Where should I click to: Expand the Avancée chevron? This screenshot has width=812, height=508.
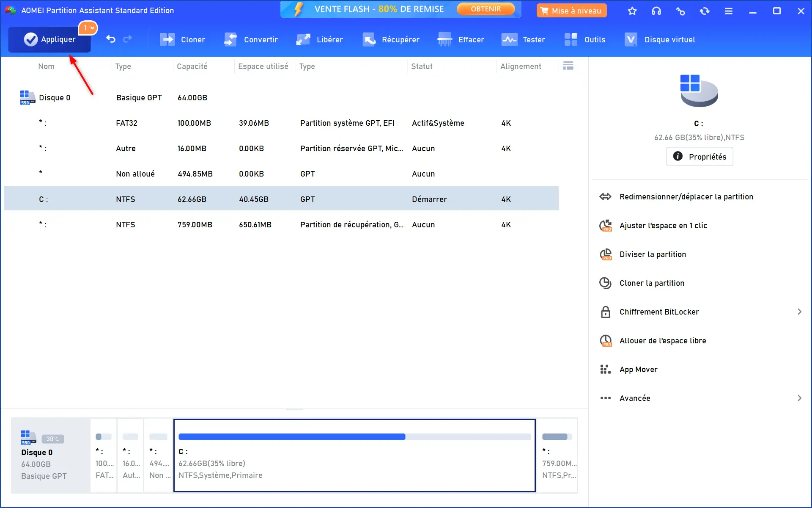click(x=799, y=398)
